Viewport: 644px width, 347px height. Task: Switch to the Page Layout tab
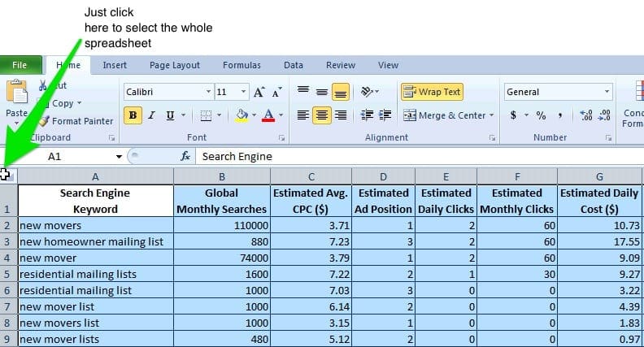coord(175,65)
